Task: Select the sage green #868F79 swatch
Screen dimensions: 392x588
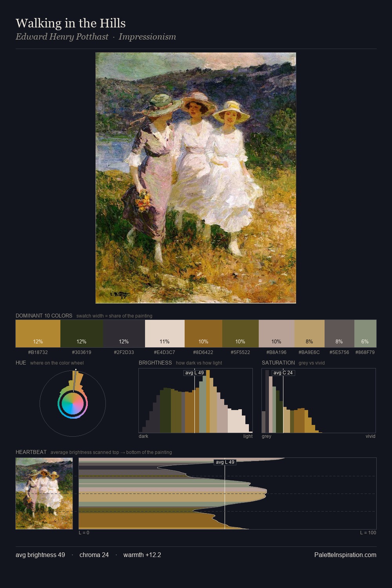Action: tap(365, 334)
